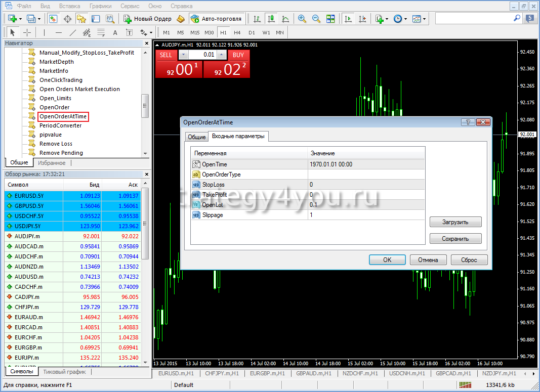Open the Data Window icon
The width and height of the screenshot is (540, 392).
(67, 19)
